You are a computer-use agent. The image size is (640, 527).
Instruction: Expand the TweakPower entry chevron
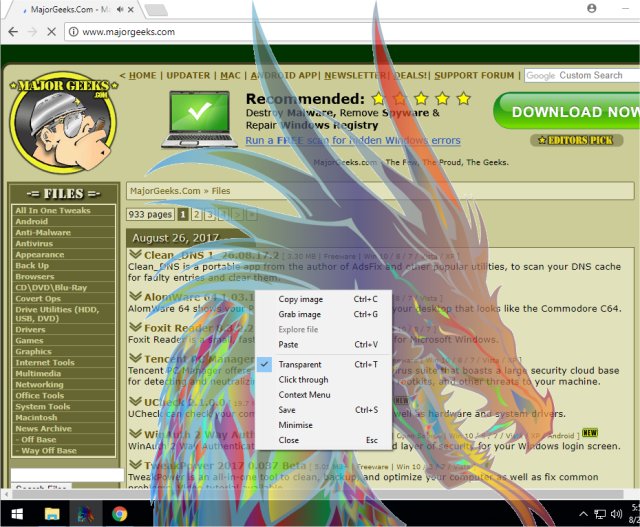tap(135, 465)
